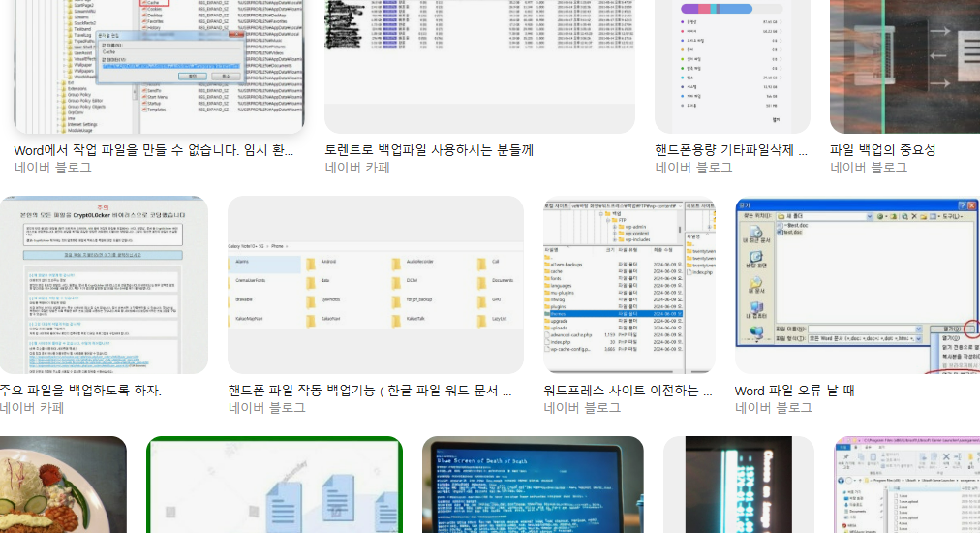Click '네이버 블로그' under 파일 백업의 중요성

869,168
